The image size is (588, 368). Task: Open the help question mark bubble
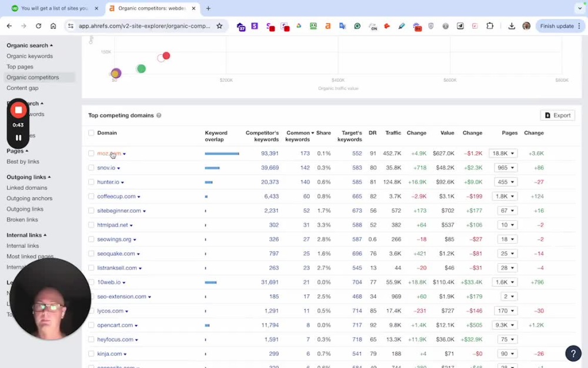[x=573, y=353]
